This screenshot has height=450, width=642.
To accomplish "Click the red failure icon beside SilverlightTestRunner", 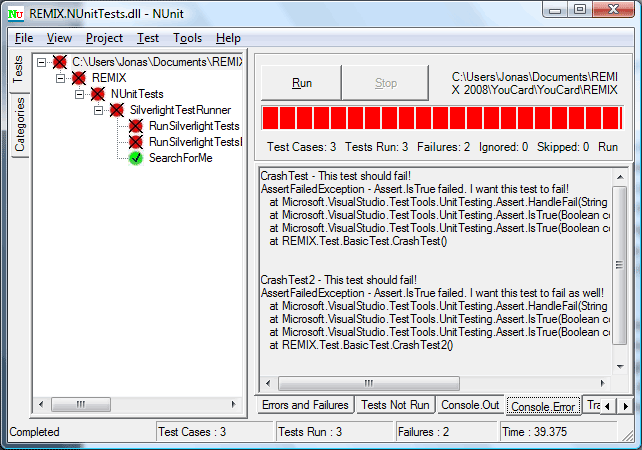I will (117, 110).
